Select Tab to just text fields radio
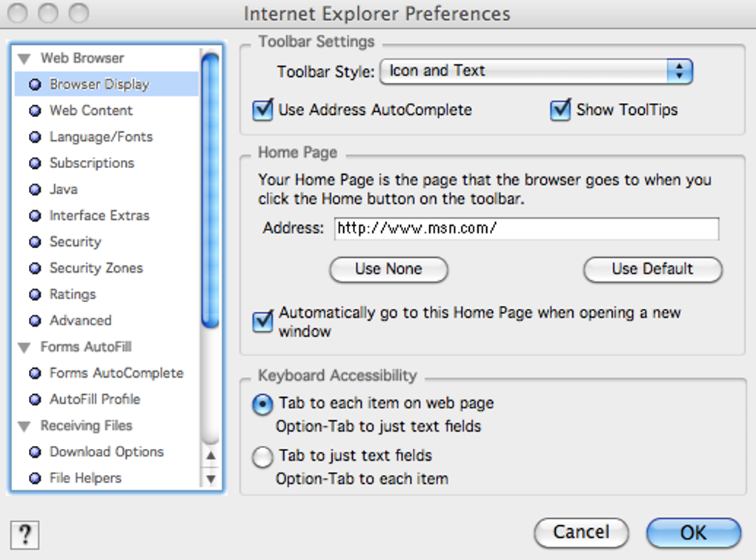The image size is (756, 560). (x=262, y=457)
